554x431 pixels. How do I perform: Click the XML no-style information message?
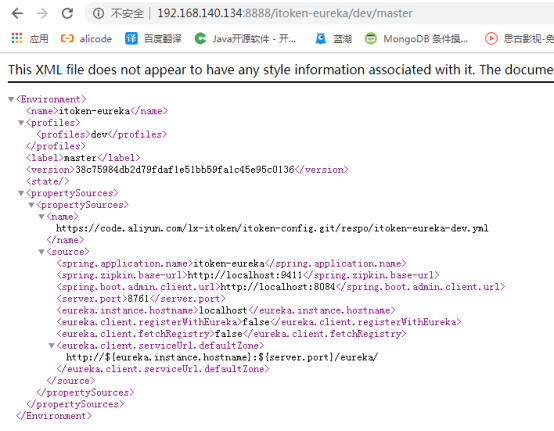click(281, 70)
